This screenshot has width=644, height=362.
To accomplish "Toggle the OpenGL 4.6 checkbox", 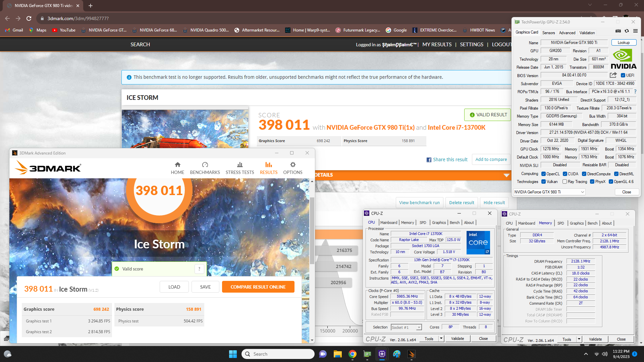I will pyautogui.click(x=611, y=182).
